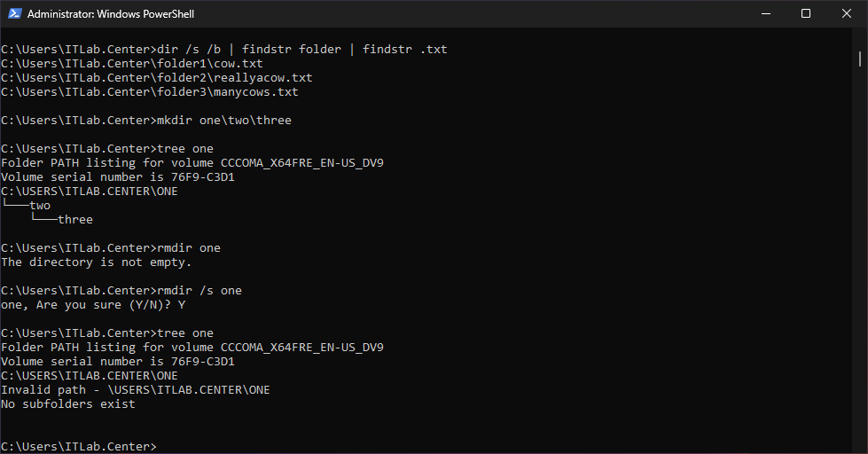Screen dimensions: 868x454
Task: Click the "Administrator: Windows PowerShell" title text
Action: [111, 14]
